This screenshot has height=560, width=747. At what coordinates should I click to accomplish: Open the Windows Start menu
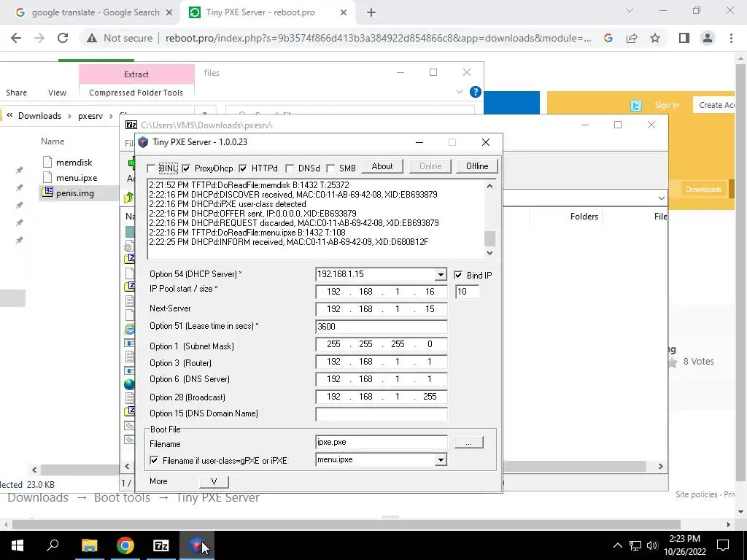(18, 545)
